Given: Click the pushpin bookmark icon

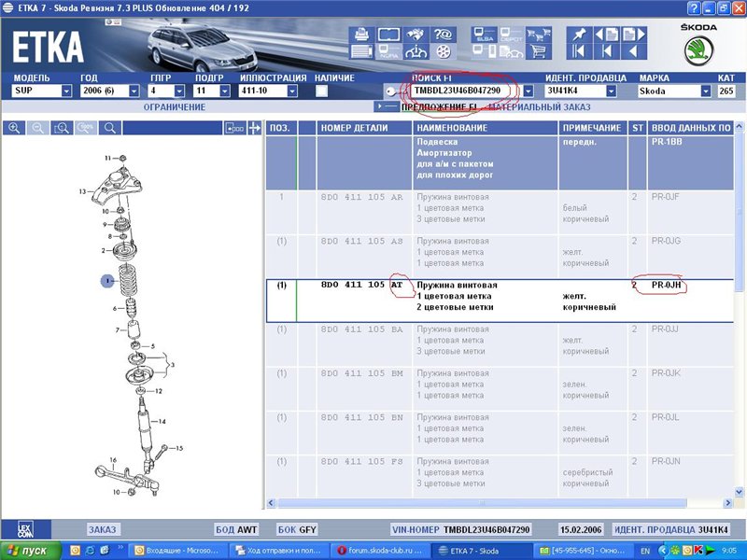Looking at the screenshot, I should click(579, 35).
